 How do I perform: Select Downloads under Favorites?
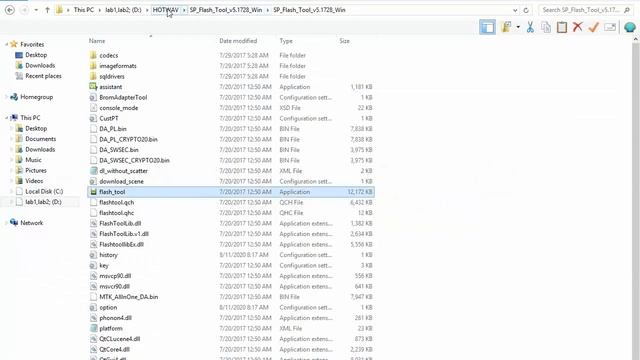40,65
